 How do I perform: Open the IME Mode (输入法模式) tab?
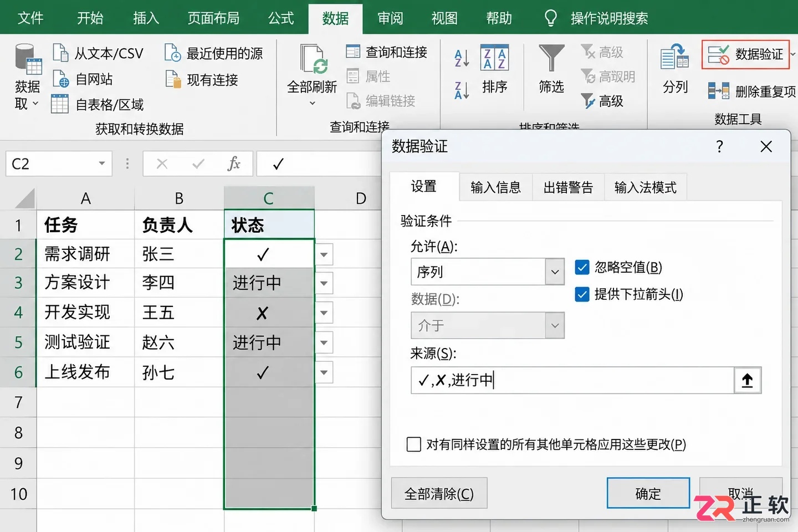(645, 187)
